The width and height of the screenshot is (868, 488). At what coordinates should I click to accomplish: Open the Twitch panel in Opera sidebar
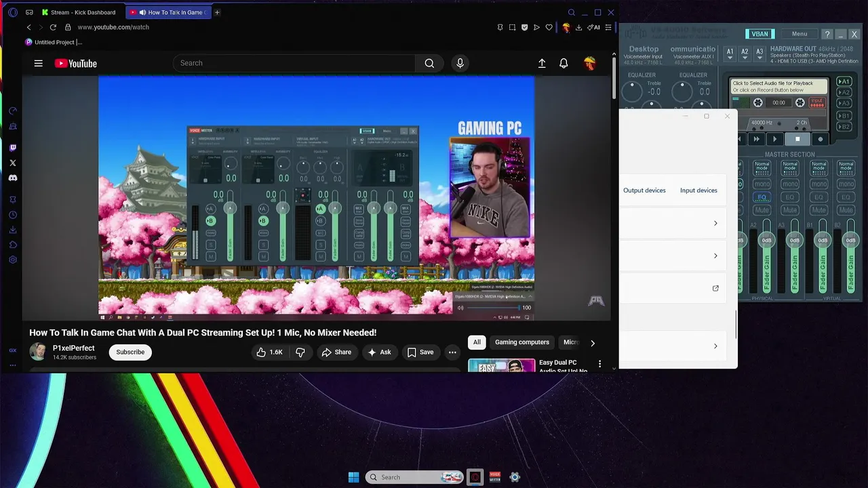tap(13, 147)
